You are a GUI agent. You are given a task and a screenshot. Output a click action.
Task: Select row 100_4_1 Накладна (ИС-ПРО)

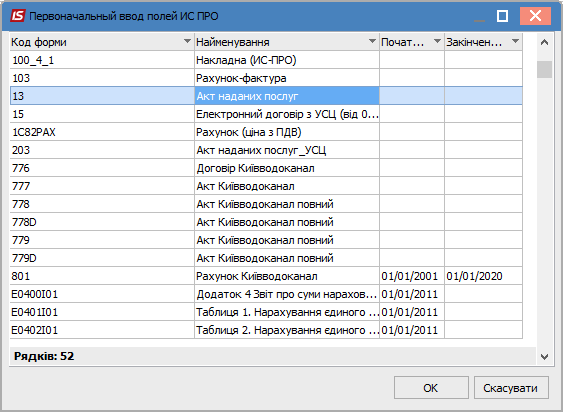pos(266,60)
